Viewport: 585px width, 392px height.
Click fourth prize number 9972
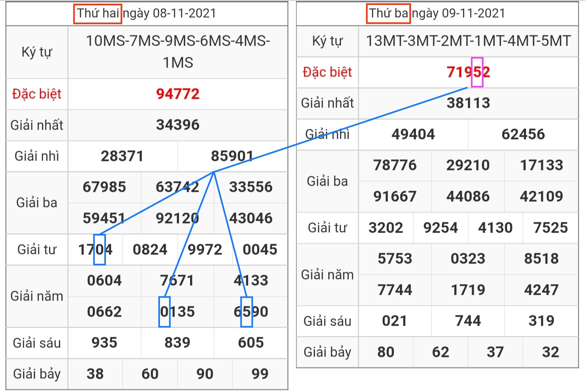click(x=205, y=250)
